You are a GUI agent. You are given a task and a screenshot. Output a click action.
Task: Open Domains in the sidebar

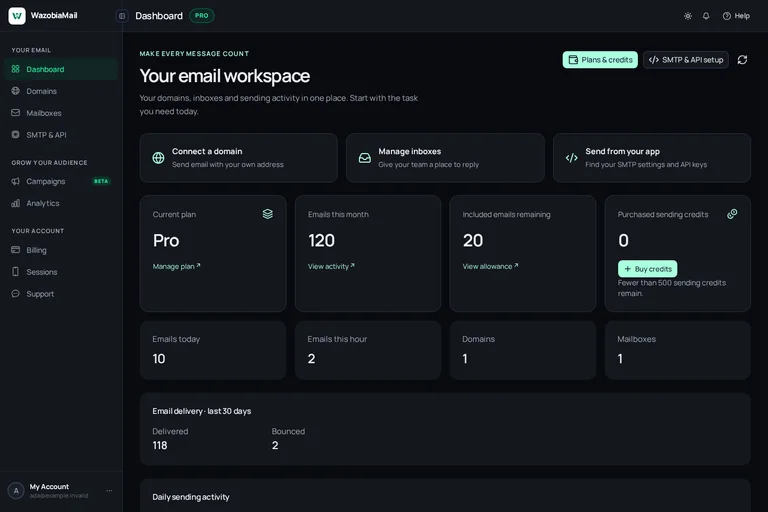coord(61,91)
